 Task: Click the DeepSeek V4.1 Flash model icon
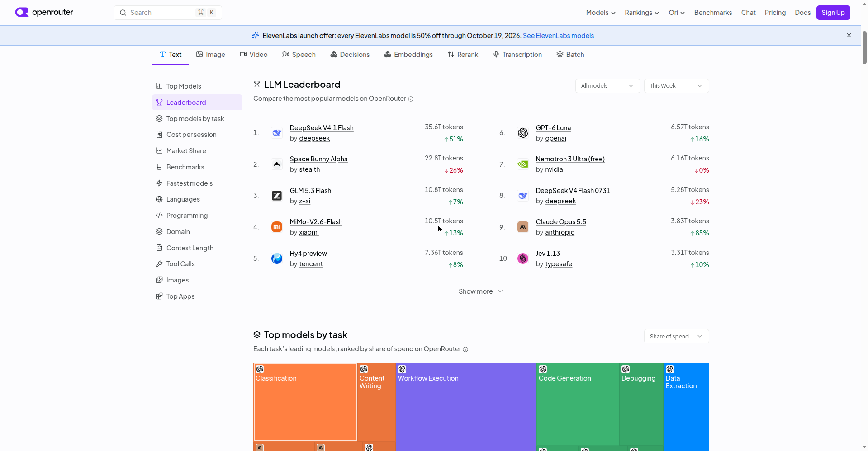click(277, 133)
